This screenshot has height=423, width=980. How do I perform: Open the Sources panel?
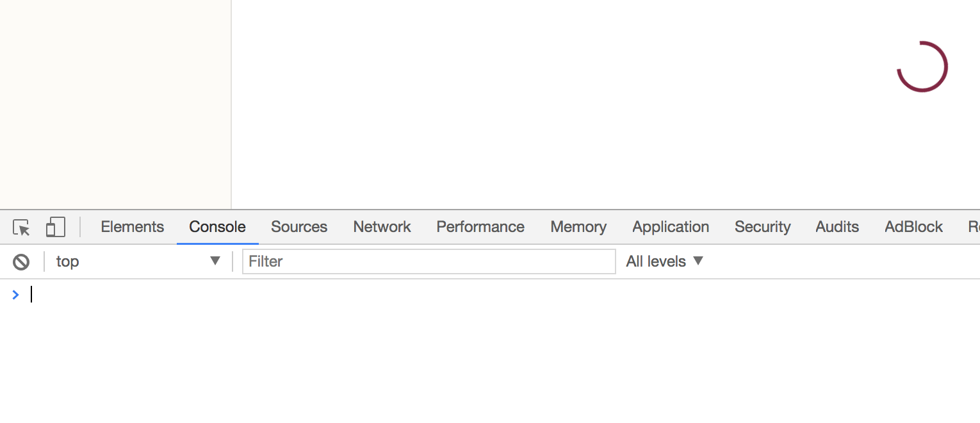point(299,227)
